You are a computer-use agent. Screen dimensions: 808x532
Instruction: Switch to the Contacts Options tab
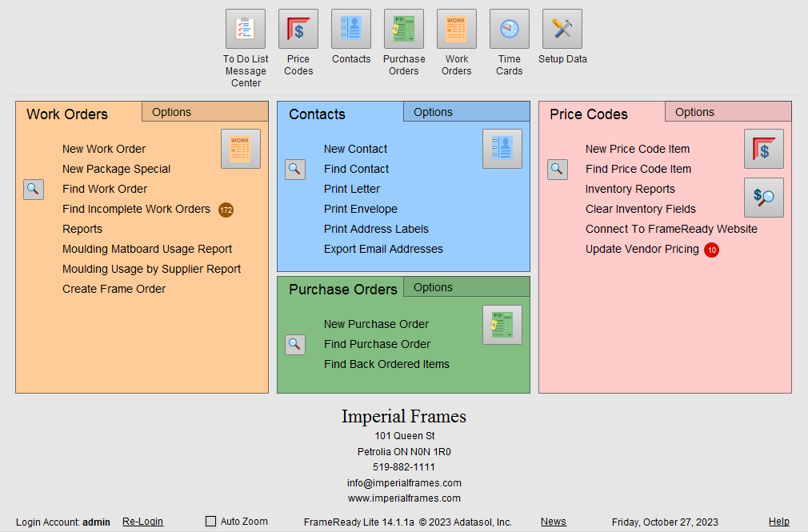tap(434, 112)
